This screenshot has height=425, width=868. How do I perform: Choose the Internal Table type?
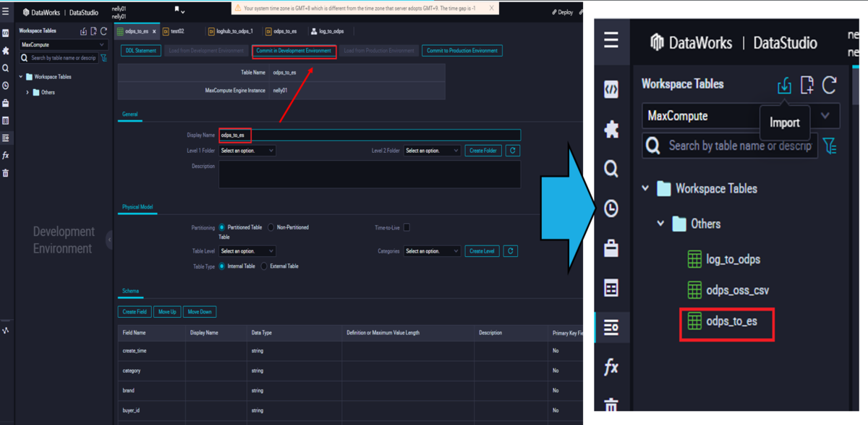[222, 266]
